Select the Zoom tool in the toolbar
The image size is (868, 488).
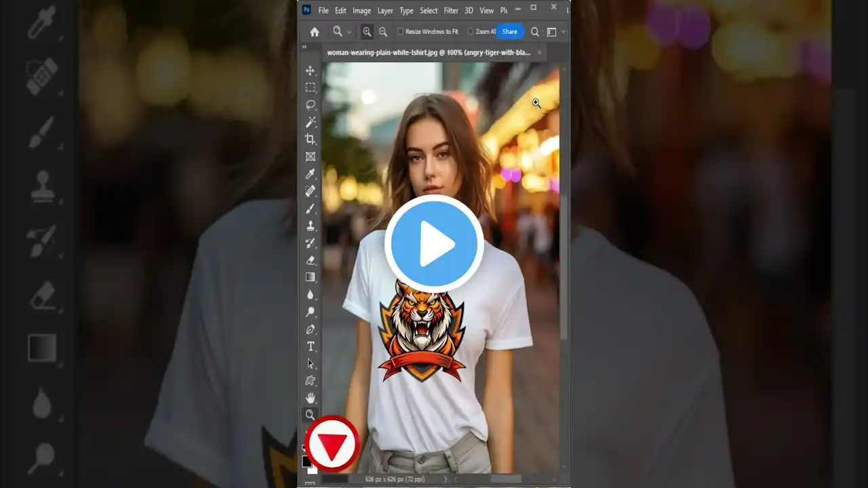coord(311,415)
